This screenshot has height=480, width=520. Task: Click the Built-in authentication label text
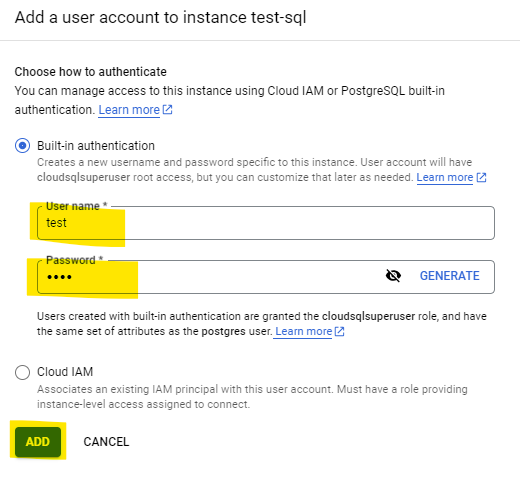96,146
